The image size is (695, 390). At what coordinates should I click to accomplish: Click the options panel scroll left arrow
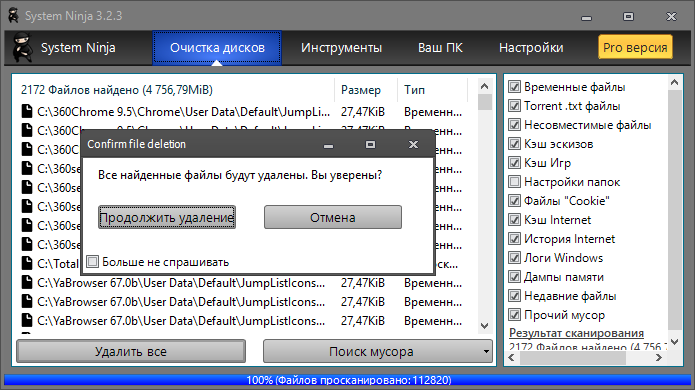coord(512,358)
